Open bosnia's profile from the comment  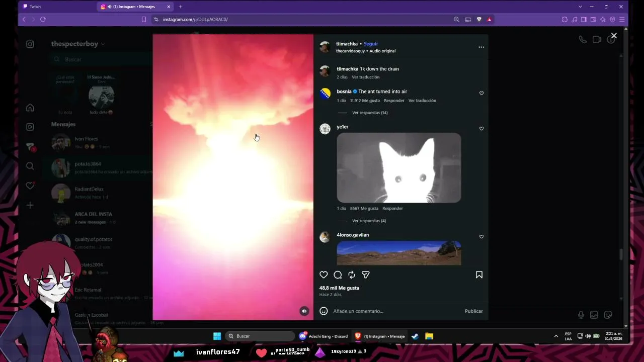pos(344,92)
